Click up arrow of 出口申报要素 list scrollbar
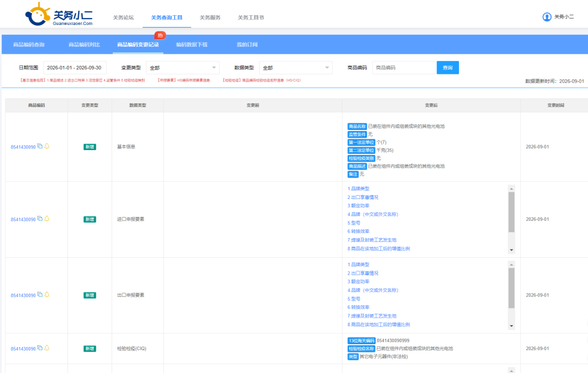Image resolution: width=588 pixels, height=373 pixels. pos(511,264)
